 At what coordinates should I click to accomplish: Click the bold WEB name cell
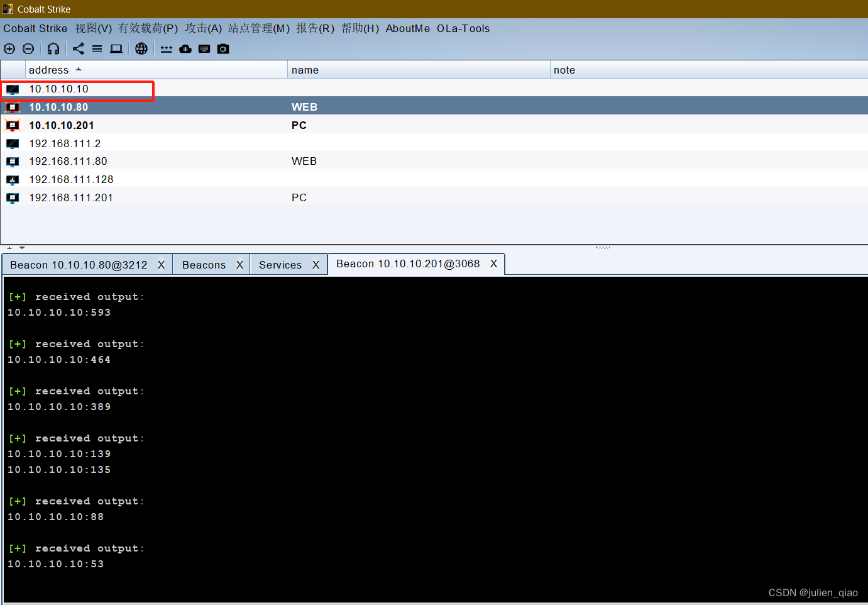304,108
